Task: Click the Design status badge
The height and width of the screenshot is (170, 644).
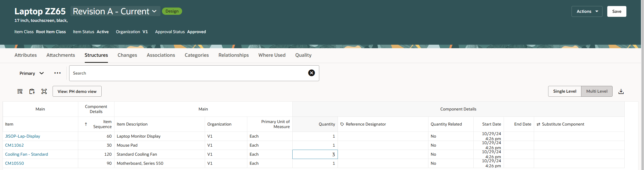Action: 172,11
